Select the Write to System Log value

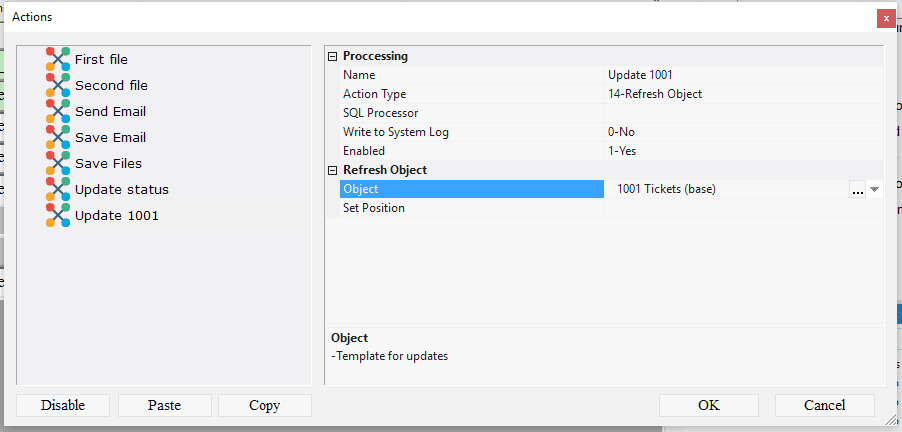point(622,132)
